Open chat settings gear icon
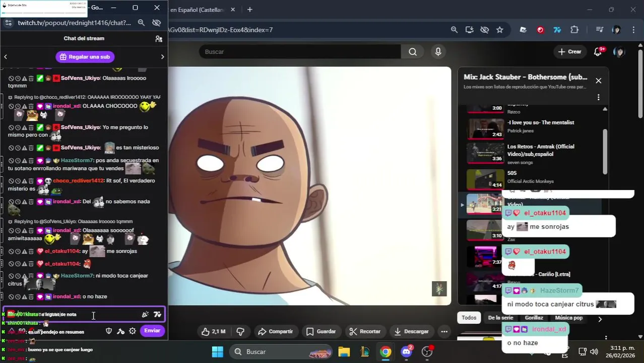This screenshot has height=363, width=644. tap(133, 331)
